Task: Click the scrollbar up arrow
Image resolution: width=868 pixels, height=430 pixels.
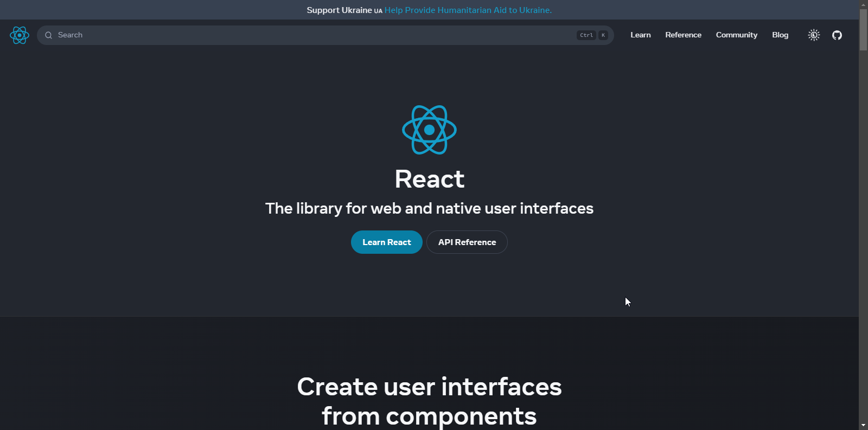Action: pyautogui.click(x=863, y=4)
